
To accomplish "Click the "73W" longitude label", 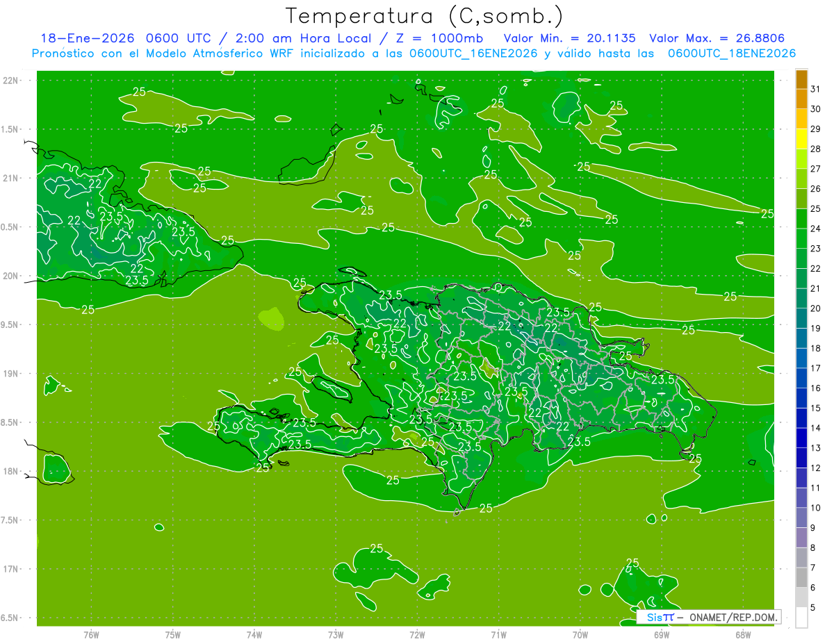I will tap(336, 634).
